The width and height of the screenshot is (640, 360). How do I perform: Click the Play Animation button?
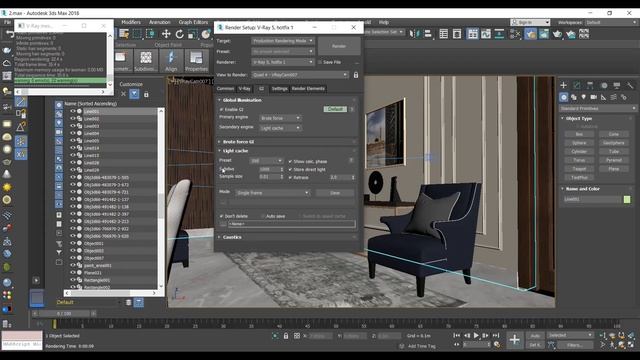[476, 336]
